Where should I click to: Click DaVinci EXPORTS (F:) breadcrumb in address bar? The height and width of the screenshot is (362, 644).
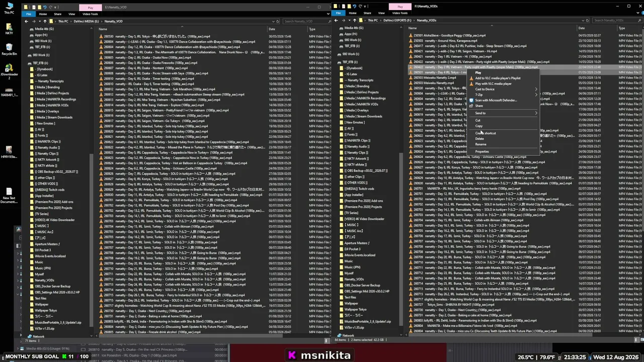pos(397,21)
